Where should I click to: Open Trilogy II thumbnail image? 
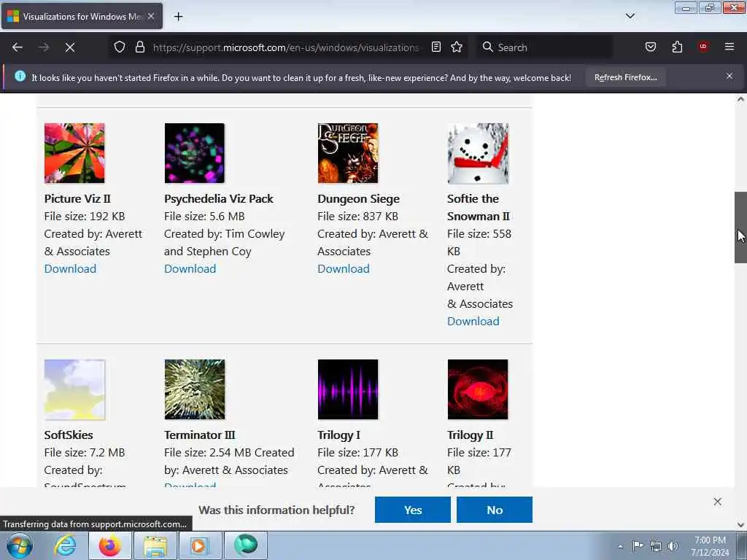click(x=478, y=389)
